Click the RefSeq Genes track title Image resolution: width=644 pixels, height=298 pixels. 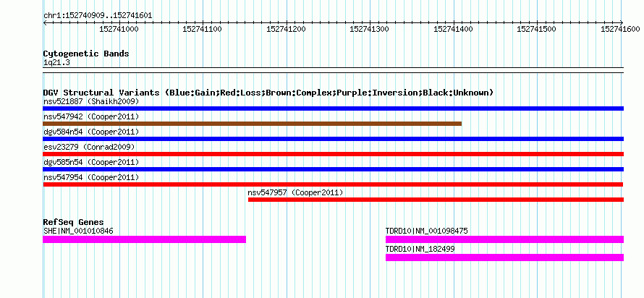[74, 223]
